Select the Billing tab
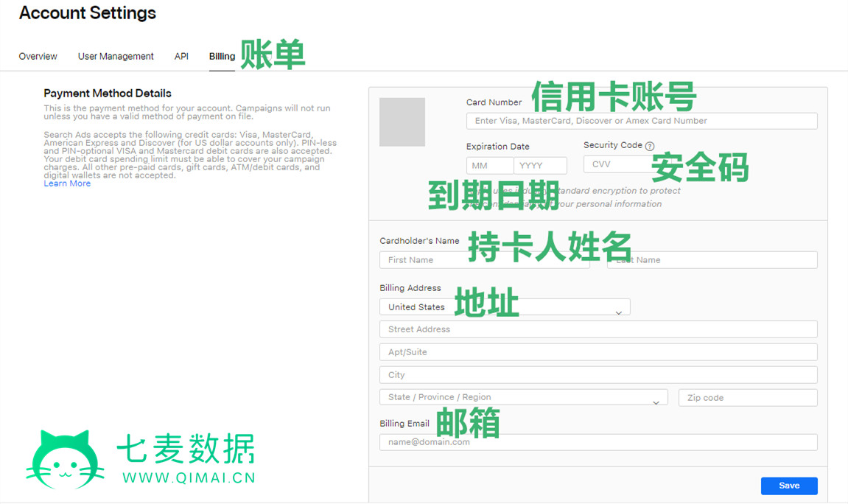 click(222, 57)
